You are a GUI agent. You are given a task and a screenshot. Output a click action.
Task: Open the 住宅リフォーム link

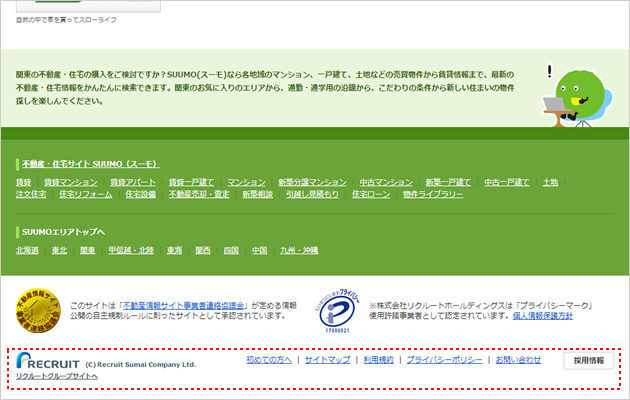[x=86, y=194]
